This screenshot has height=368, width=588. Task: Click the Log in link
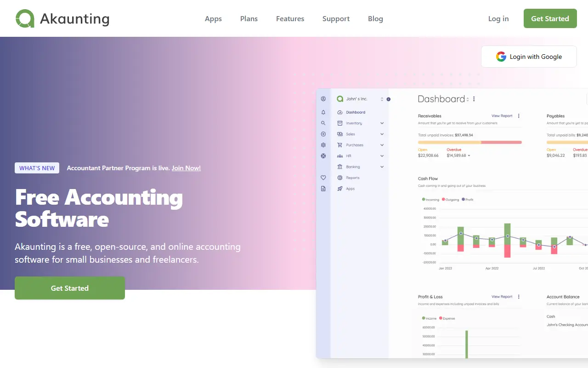[x=498, y=19]
